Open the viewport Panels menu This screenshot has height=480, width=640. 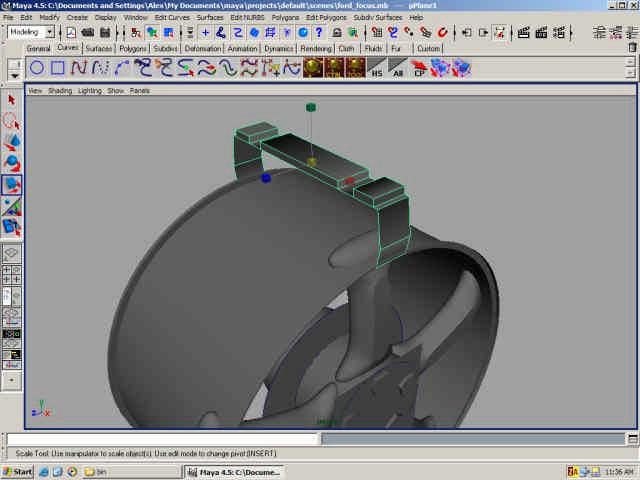139,90
